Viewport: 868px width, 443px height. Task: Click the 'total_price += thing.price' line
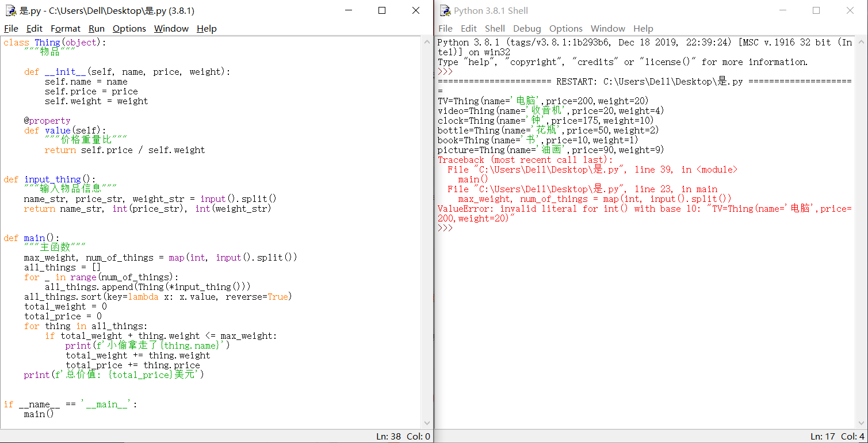tap(133, 365)
